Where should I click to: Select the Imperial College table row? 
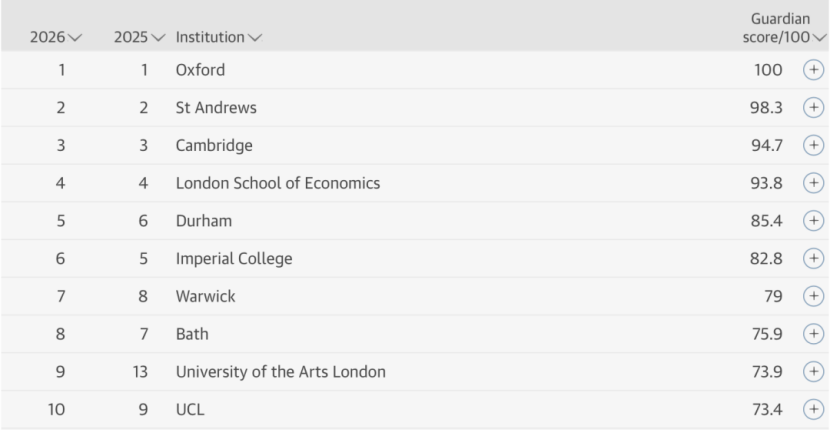tap(415, 258)
